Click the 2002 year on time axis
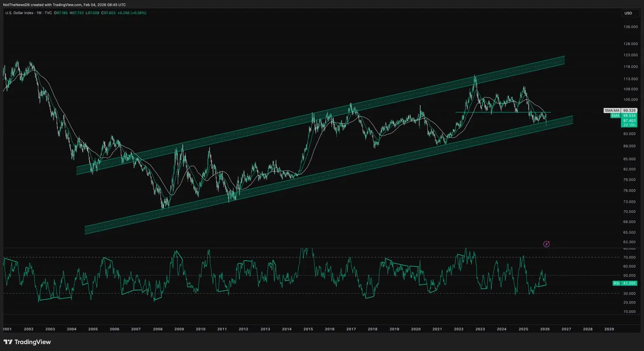 pyautogui.click(x=29, y=329)
